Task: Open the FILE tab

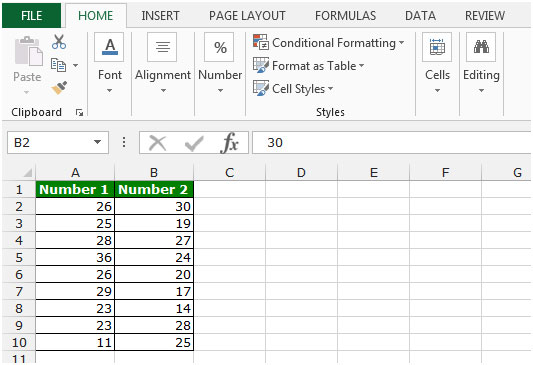Action: point(32,16)
